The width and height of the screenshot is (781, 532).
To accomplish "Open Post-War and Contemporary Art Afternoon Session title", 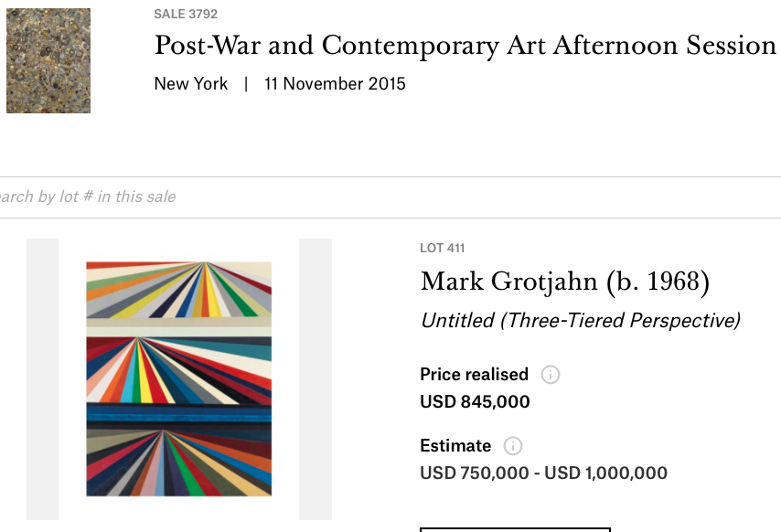I will click(x=465, y=46).
